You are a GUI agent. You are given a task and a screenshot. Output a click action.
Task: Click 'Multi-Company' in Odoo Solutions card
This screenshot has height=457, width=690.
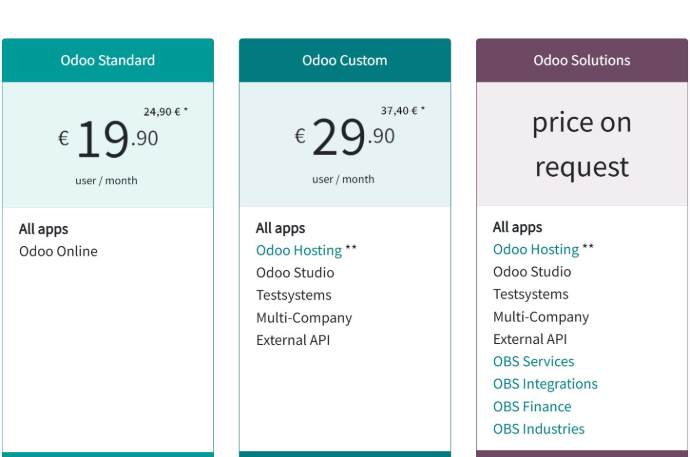tap(541, 317)
